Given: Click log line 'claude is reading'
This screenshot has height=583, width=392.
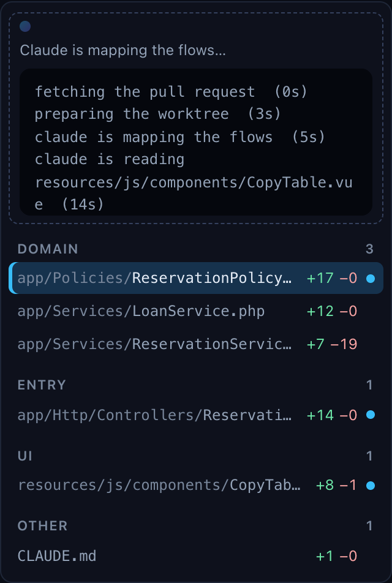Looking at the screenshot, I should click(110, 159).
